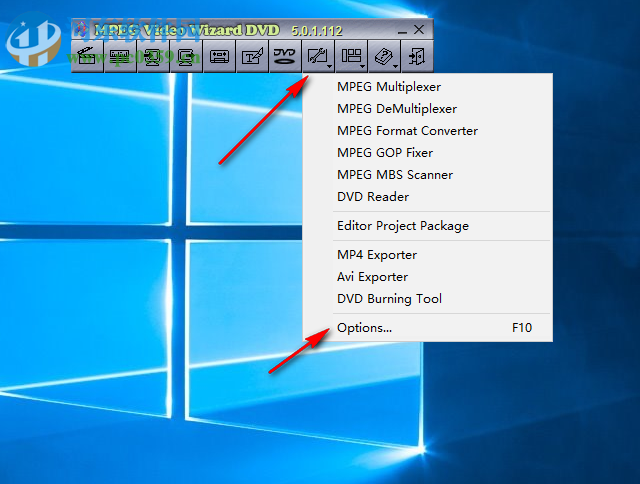Click the clapperboard project icon

[x=87, y=56]
